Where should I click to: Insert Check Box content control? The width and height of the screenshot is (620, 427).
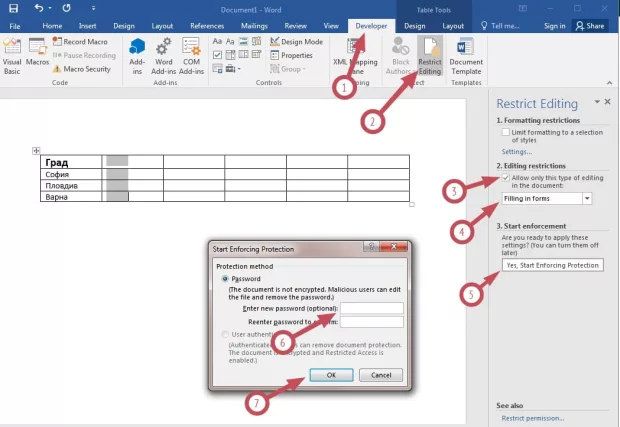[x=217, y=55]
